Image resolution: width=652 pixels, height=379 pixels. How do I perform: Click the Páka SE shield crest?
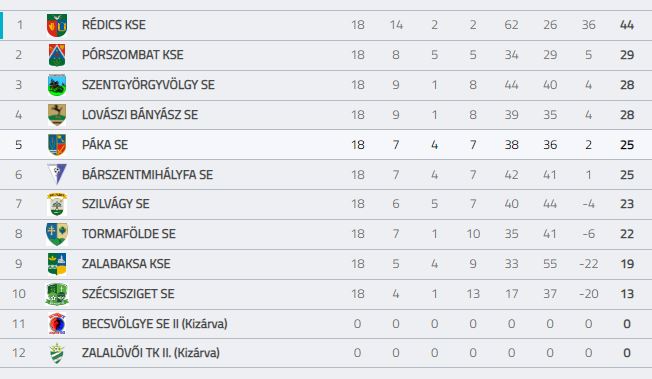57,145
